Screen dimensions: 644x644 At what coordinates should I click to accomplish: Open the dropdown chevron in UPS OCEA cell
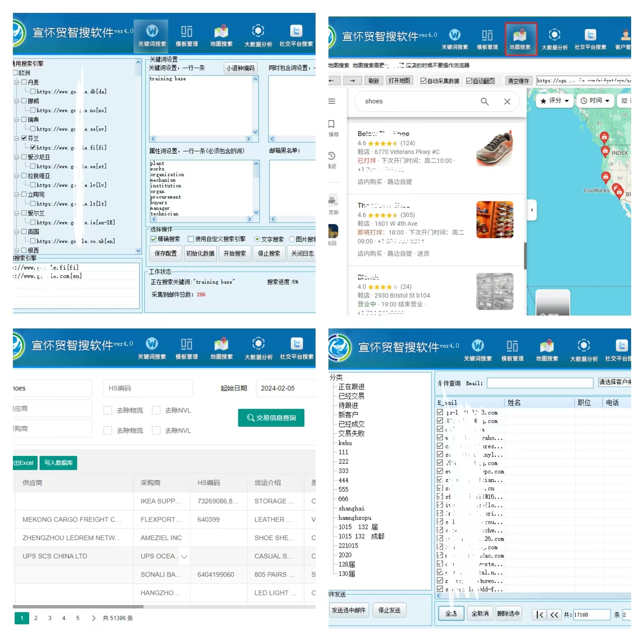[x=184, y=556]
